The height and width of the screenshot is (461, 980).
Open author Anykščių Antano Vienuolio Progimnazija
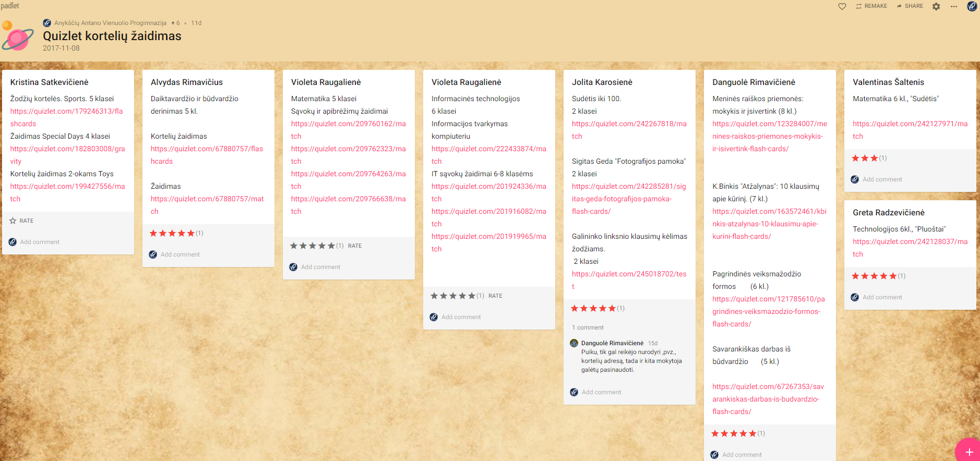(110, 23)
